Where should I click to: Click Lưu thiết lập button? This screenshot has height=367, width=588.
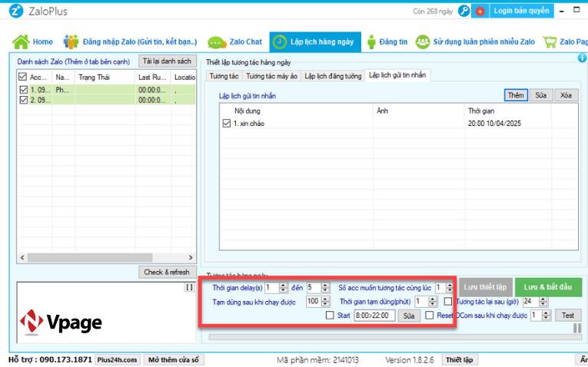tap(485, 287)
